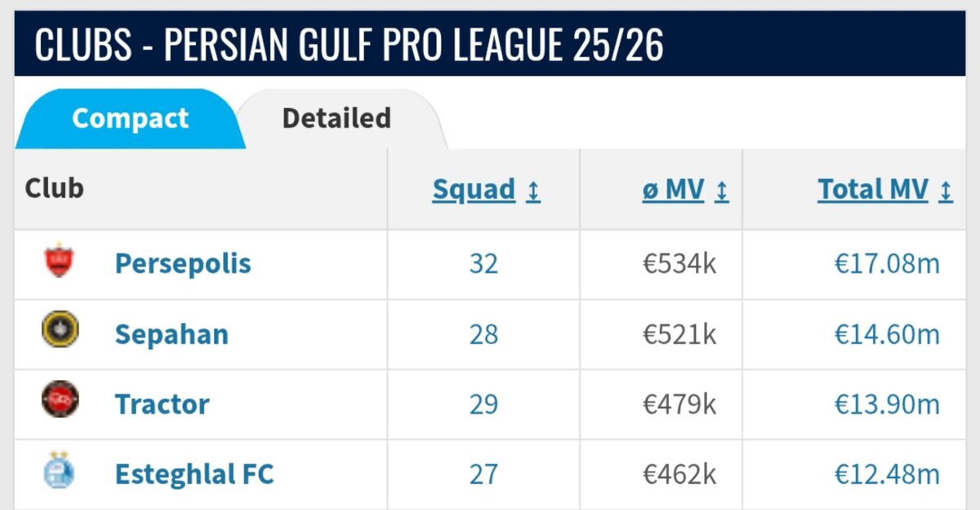Image resolution: width=980 pixels, height=510 pixels.
Task: Click Persepolis squad size 32
Action: [483, 264]
